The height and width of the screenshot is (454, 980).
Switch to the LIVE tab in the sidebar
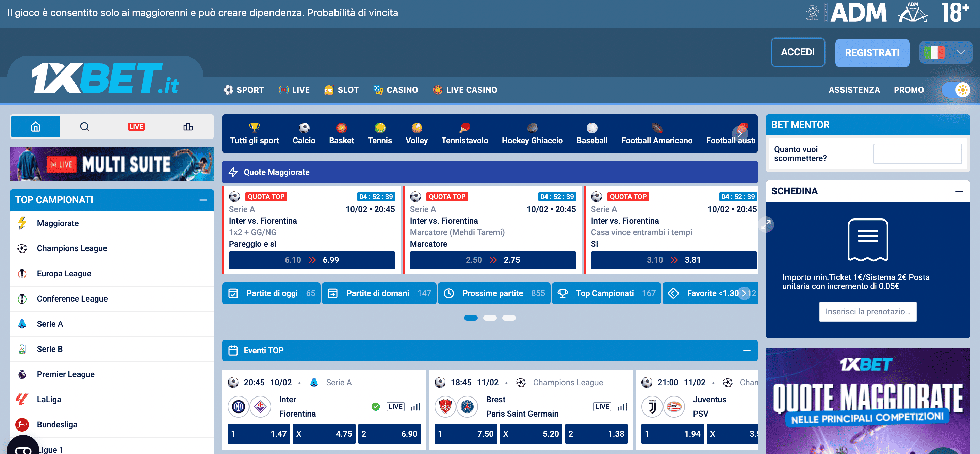pos(136,126)
